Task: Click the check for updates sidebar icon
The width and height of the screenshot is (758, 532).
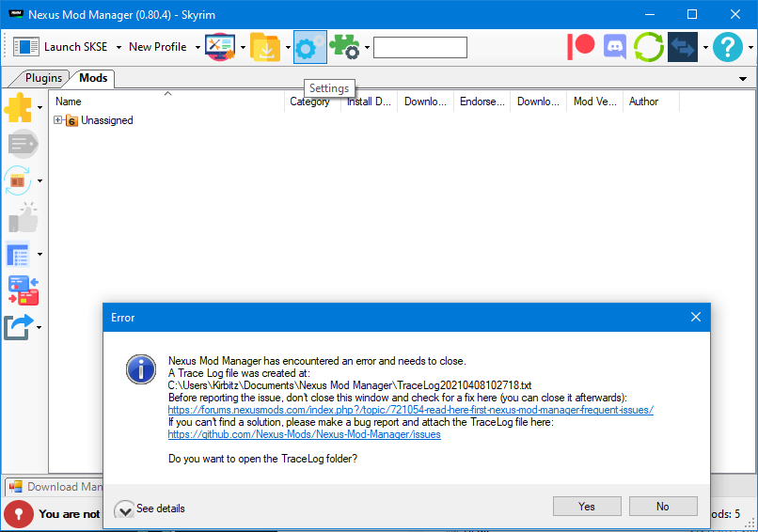Action: point(18,180)
